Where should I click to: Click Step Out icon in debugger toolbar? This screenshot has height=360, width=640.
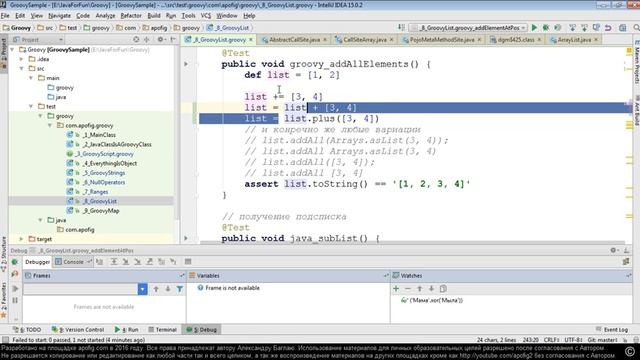[x=149, y=262]
